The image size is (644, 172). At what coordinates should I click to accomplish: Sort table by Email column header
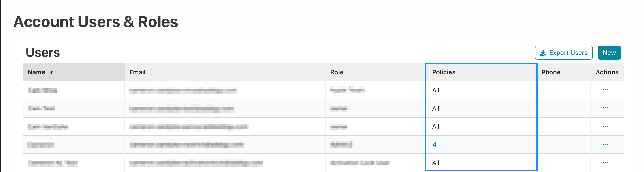pos(137,72)
